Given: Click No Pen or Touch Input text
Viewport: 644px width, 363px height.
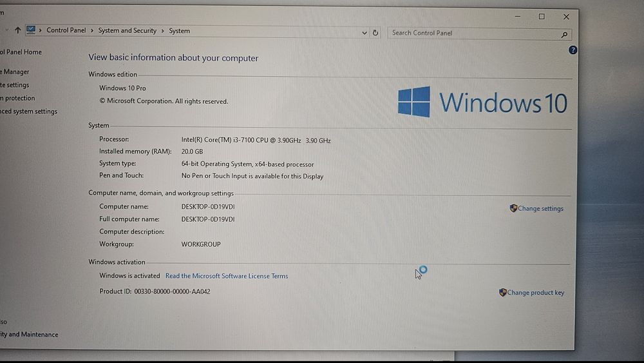Looking at the screenshot, I should click(252, 176).
